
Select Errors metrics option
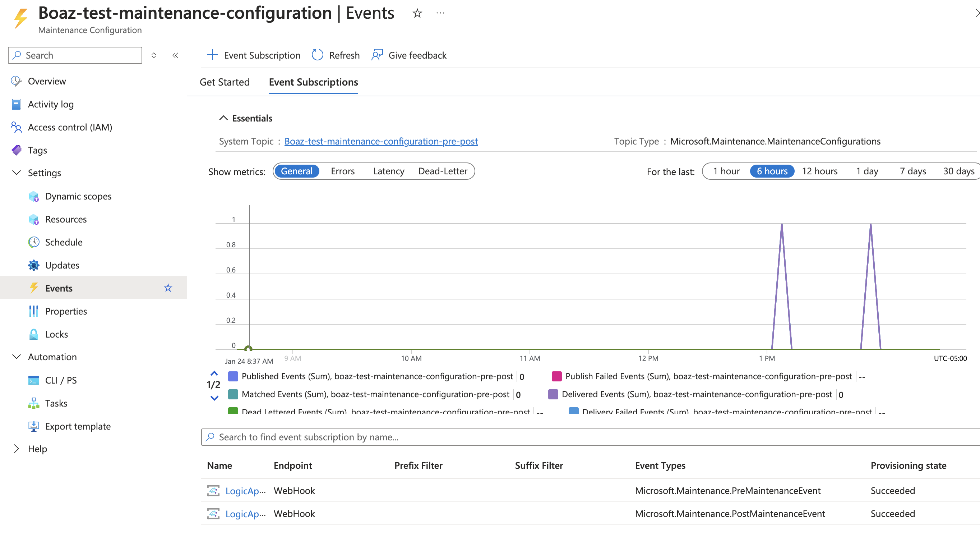point(342,171)
